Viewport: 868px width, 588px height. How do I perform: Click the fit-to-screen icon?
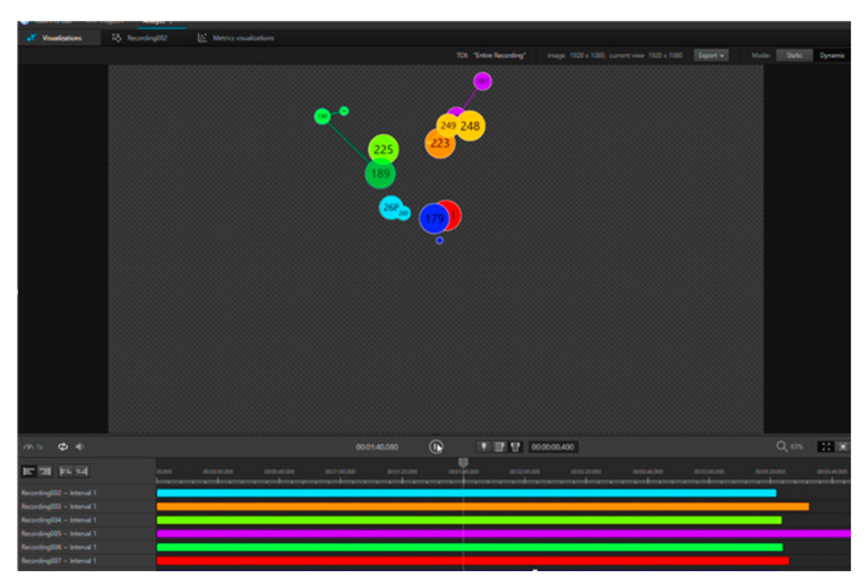pyautogui.click(x=826, y=446)
